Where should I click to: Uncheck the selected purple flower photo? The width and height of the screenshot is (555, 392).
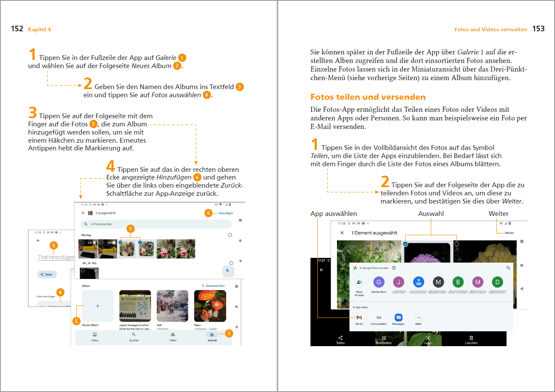coord(405,243)
